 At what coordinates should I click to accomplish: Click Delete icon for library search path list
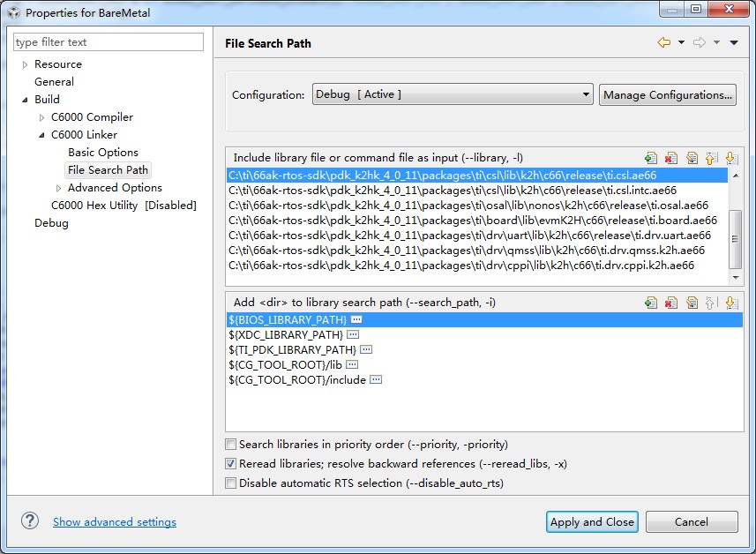point(671,303)
